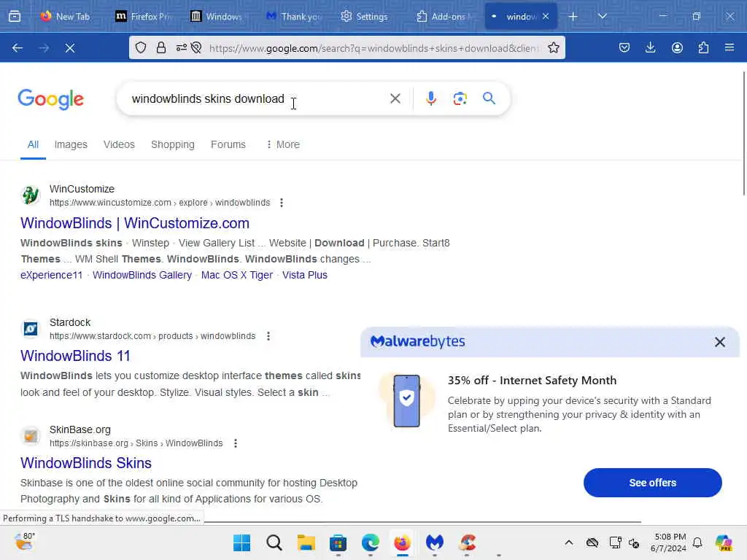The width and height of the screenshot is (747, 560).
Task: Expand the list all tabs dropdown
Action: coord(603,16)
